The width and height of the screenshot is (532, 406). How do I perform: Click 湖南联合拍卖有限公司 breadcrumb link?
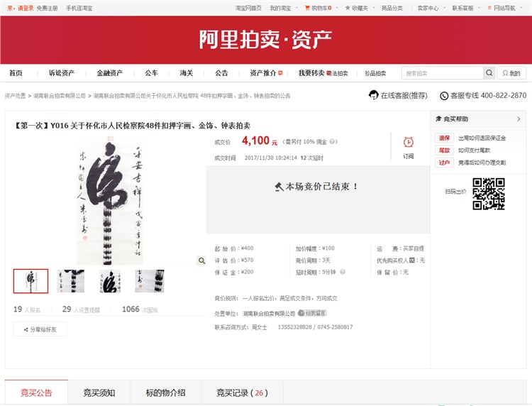(x=60, y=96)
